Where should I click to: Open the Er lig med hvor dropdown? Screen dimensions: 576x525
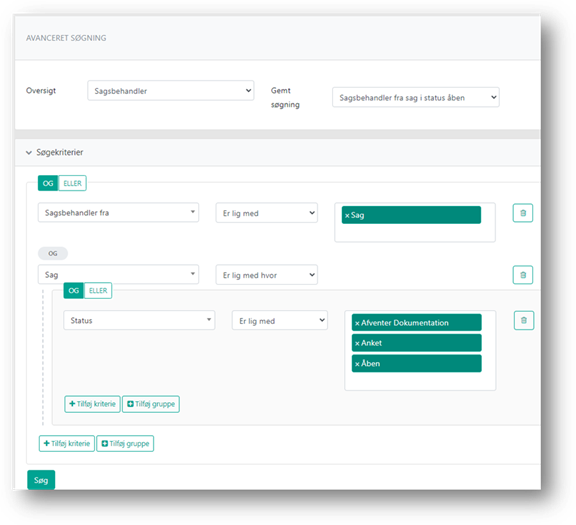click(x=267, y=275)
